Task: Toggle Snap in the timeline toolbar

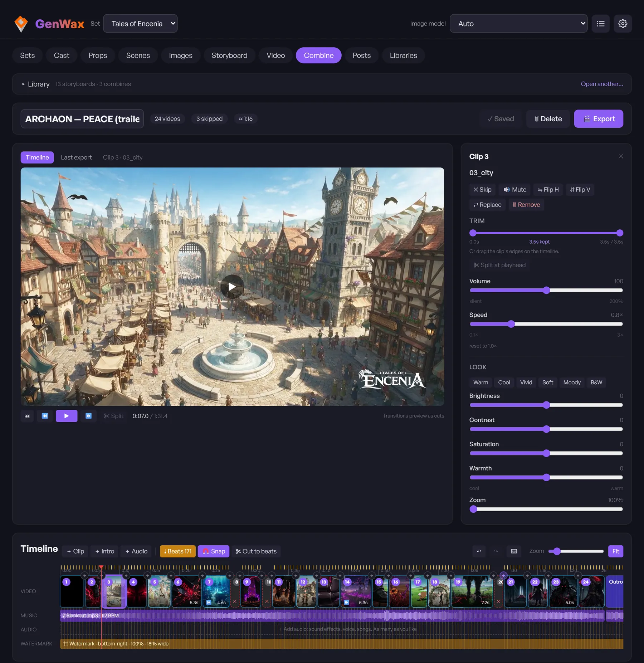Action: point(214,551)
